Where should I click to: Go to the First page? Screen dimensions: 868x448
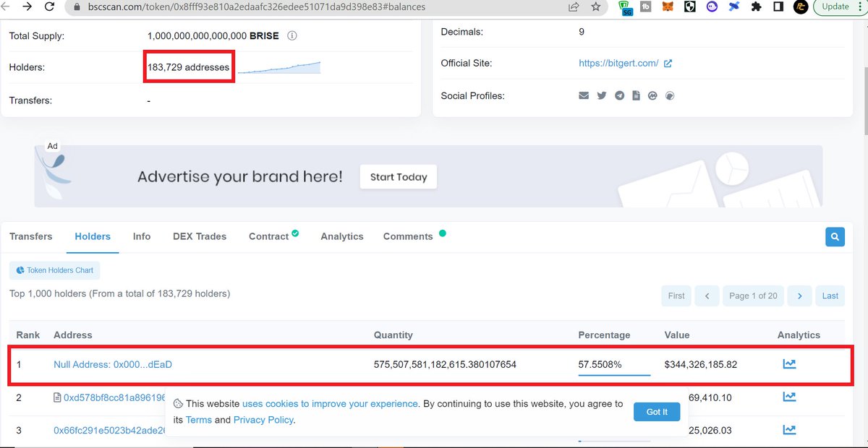pos(676,296)
